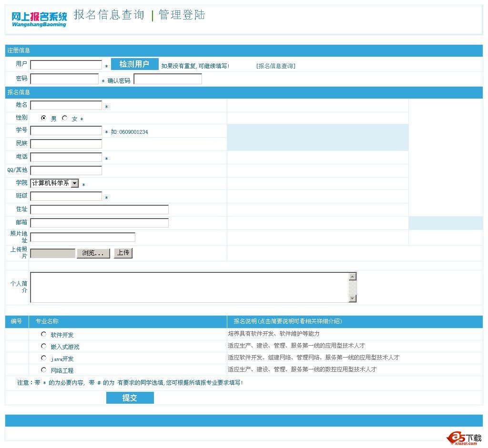Click the 用户 username input field
Screen dimensions: 488x448
tap(66, 64)
